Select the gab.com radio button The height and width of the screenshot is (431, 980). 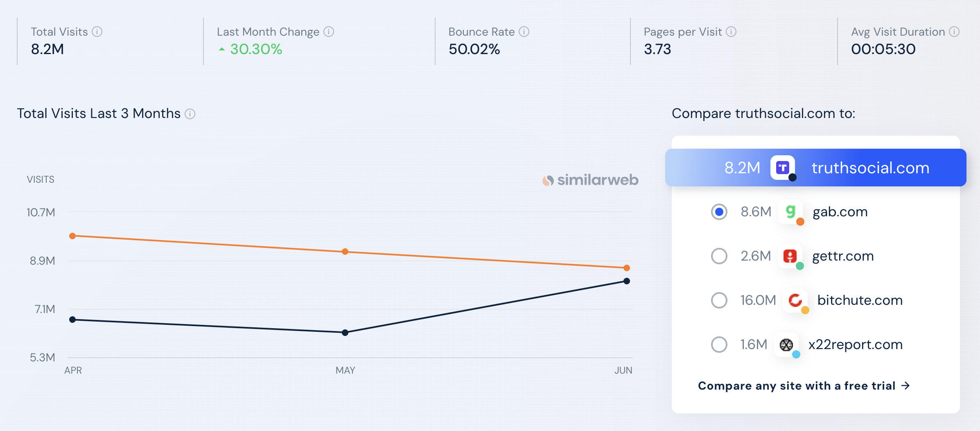click(719, 212)
